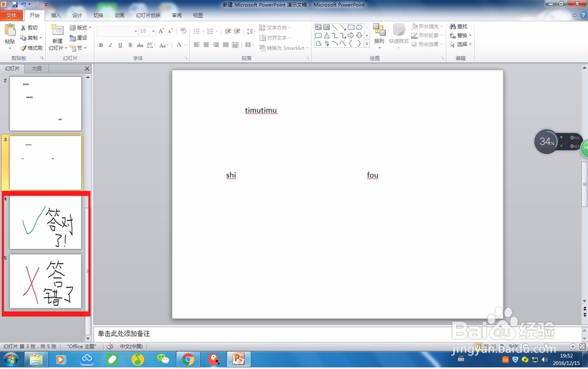Toggle underline formatting
This screenshot has width=588, height=369.
119,45
